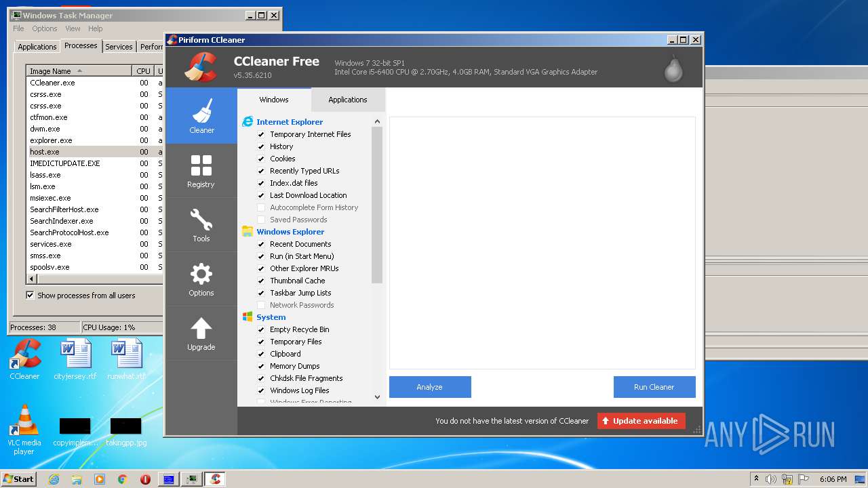The image size is (868, 488).
Task: Open Task Manager Help menu
Action: click(96, 28)
